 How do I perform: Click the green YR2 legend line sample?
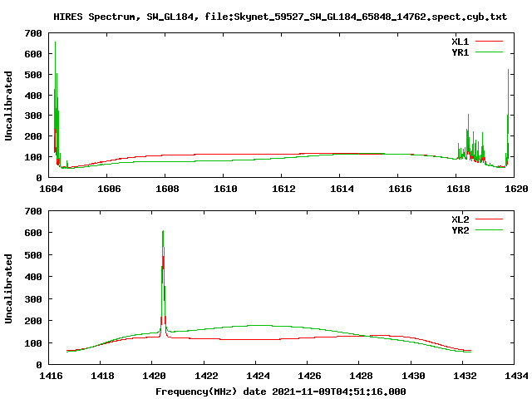489,230
